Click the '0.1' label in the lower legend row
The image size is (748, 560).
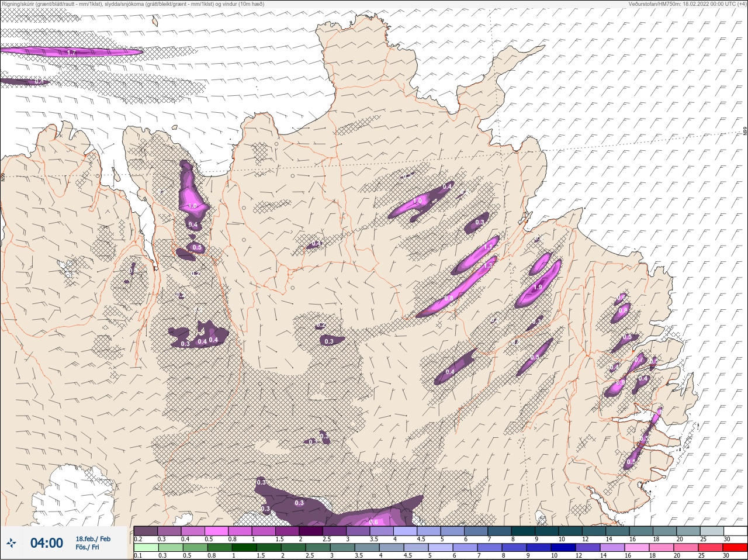(138, 555)
